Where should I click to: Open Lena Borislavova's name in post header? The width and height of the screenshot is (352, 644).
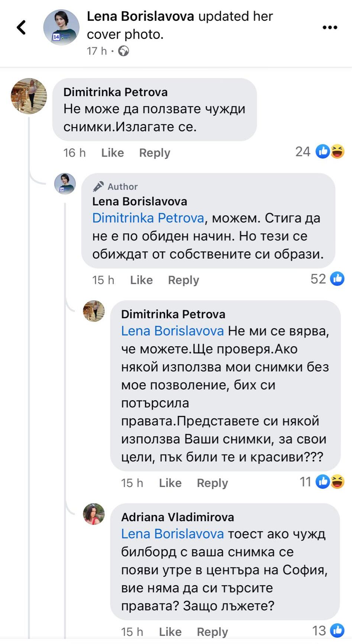click(x=140, y=16)
